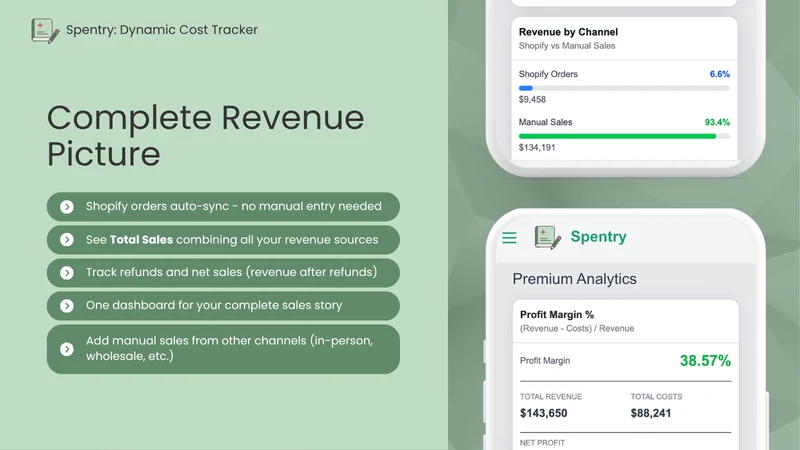800x450 pixels.
Task: Click the Shopify vs Manual Sales subtitle
Action: click(567, 46)
